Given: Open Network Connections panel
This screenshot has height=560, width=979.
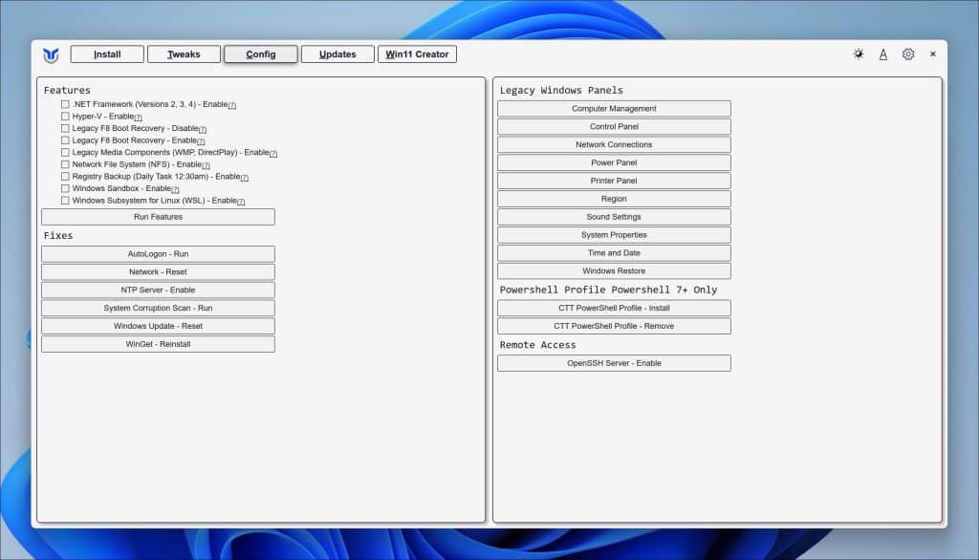Looking at the screenshot, I should (x=614, y=145).
